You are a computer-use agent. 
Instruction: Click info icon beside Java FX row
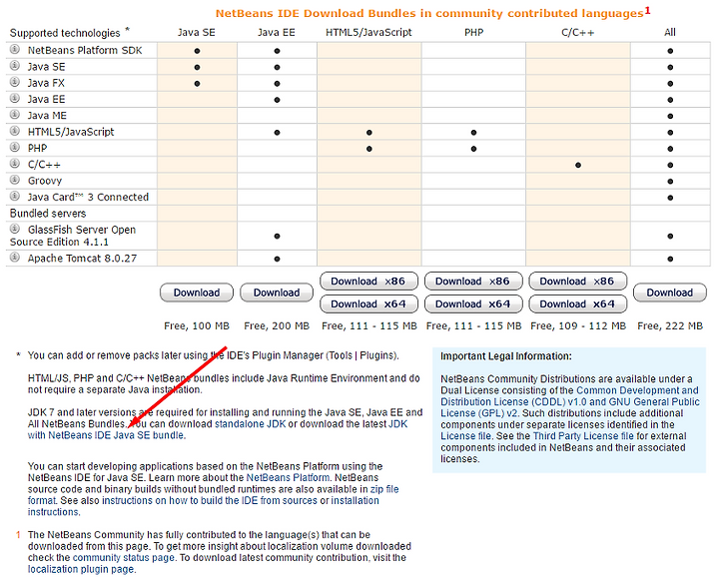pyautogui.click(x=15, y=82)
